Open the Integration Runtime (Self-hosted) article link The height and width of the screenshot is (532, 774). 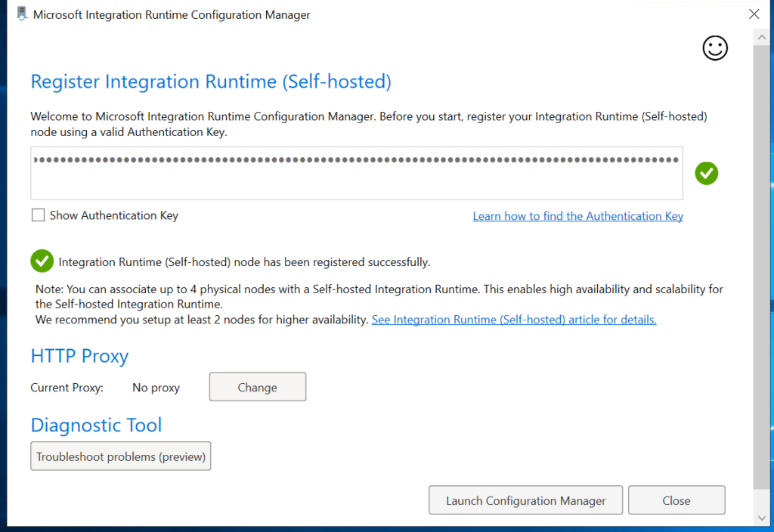click(514, 320)
